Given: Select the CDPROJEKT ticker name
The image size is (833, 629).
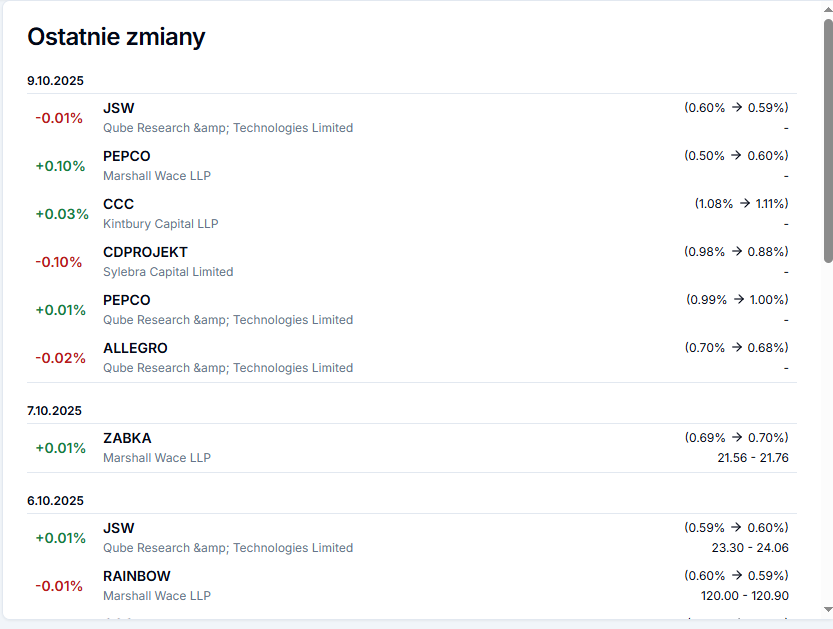Looking at the screenshot, I should coord(145,252).
